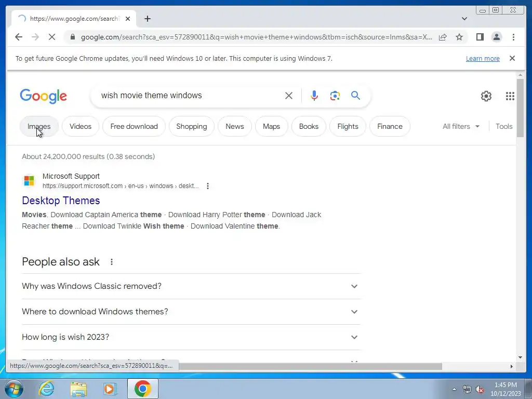Open the Windows Start menu

point(14,389)
